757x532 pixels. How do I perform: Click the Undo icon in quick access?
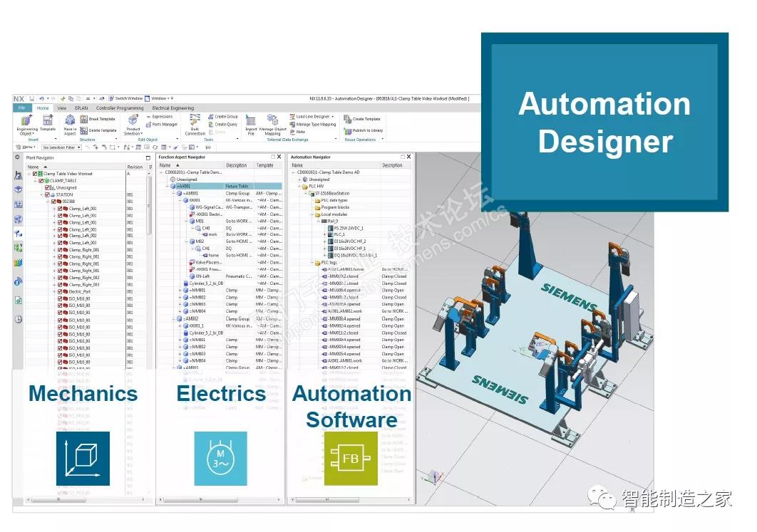tap(41, 98)
